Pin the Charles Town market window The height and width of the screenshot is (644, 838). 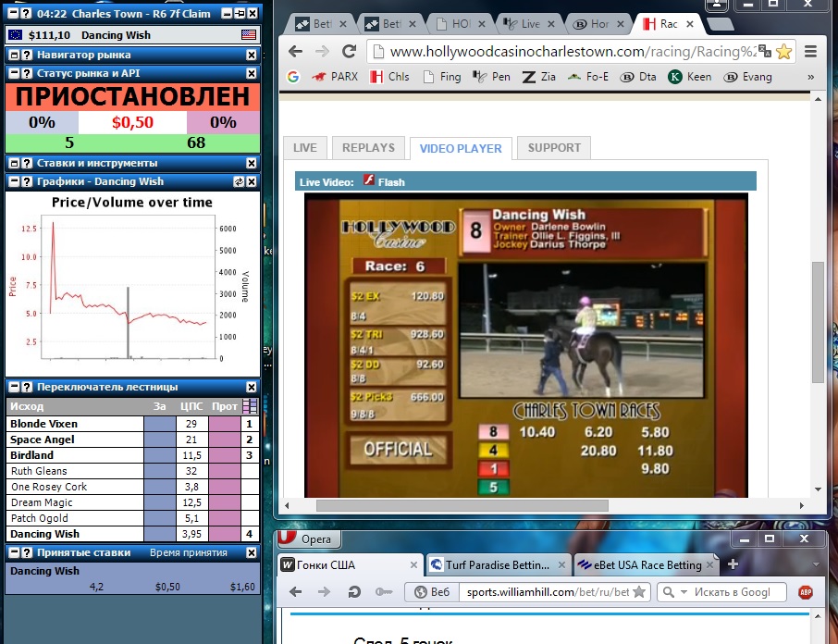point(239,15)
